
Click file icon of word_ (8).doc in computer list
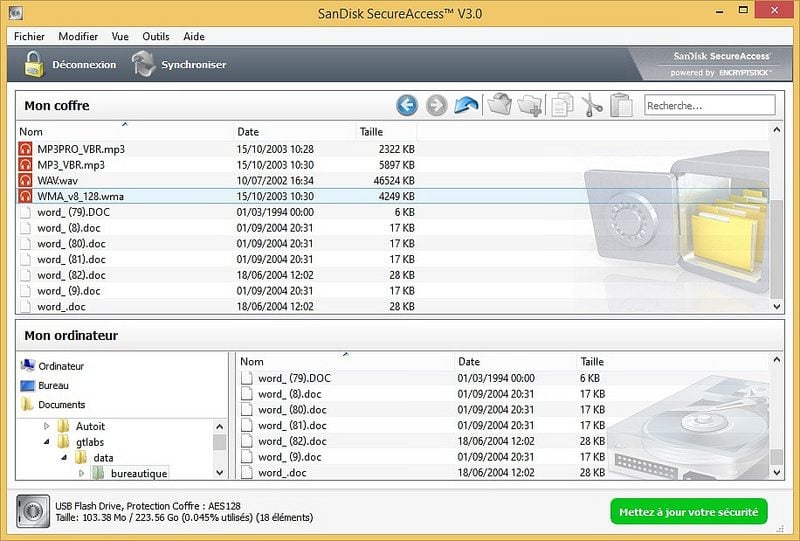(246, 394)
